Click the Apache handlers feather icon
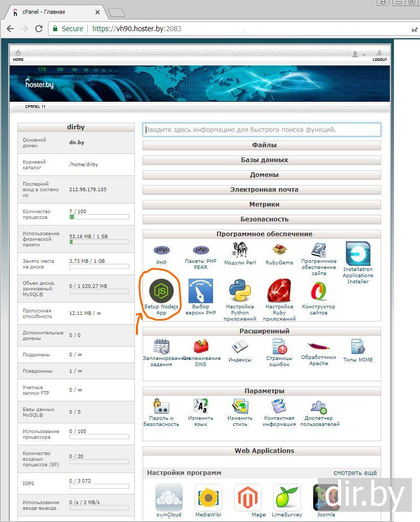 318,347
